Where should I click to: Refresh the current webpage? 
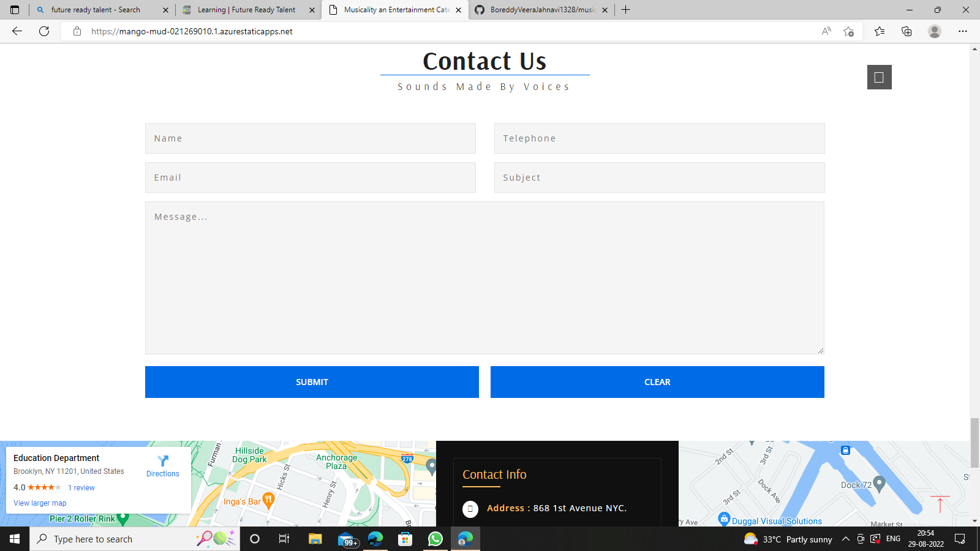43,31
